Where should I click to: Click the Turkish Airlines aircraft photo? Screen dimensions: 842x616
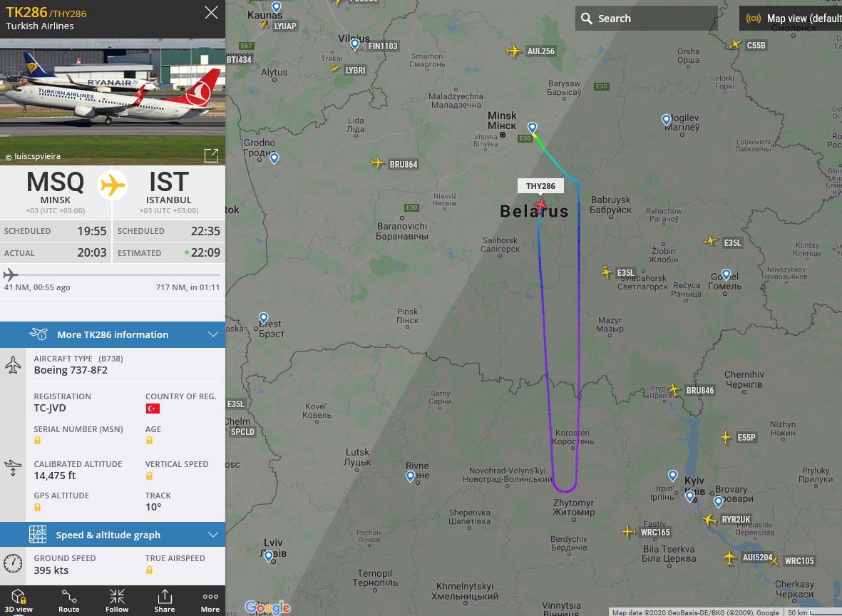[113, 102]
